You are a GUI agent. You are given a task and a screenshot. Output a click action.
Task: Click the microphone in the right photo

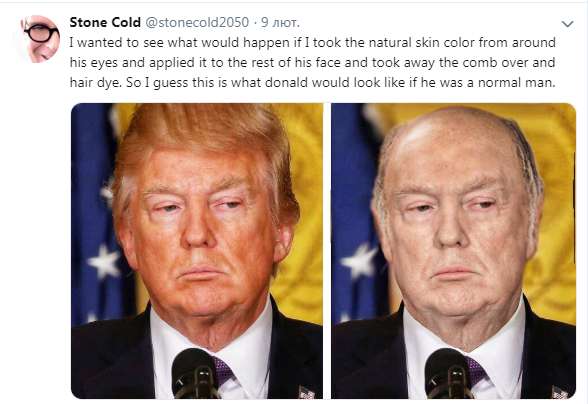[448, 373]
